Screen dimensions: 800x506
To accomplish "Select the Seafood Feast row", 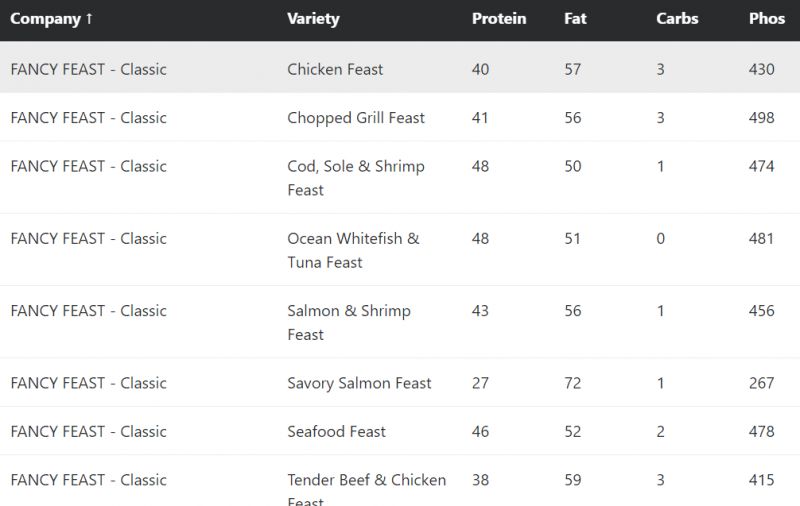I will coord(336,432).
